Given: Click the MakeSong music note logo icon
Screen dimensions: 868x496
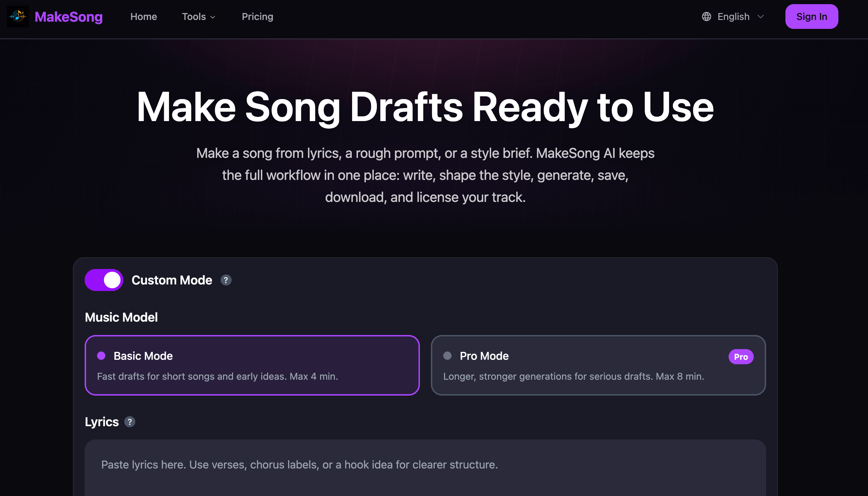Looking at the screenshot, I should click(18, 17).
